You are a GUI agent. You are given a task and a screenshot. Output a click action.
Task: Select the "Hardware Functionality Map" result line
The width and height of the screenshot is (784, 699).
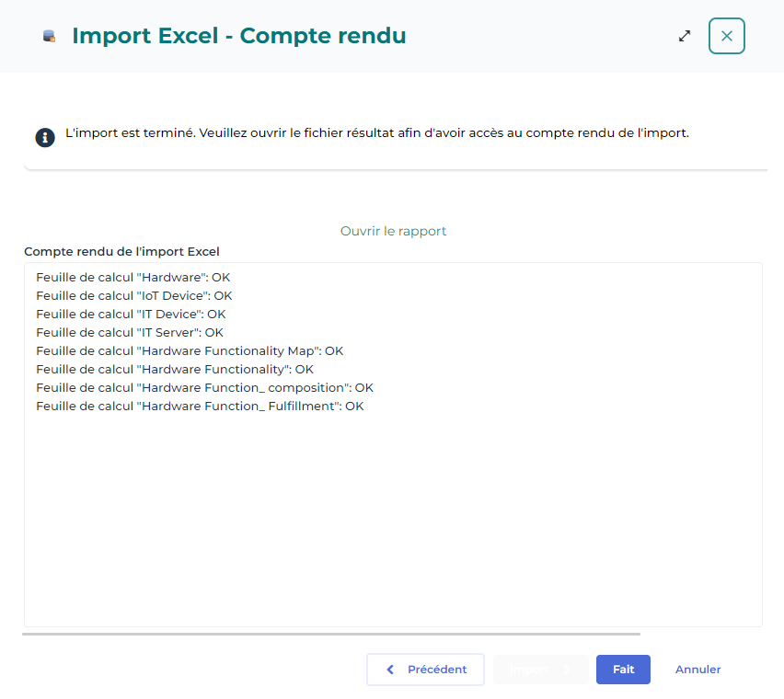click(190, 350)
